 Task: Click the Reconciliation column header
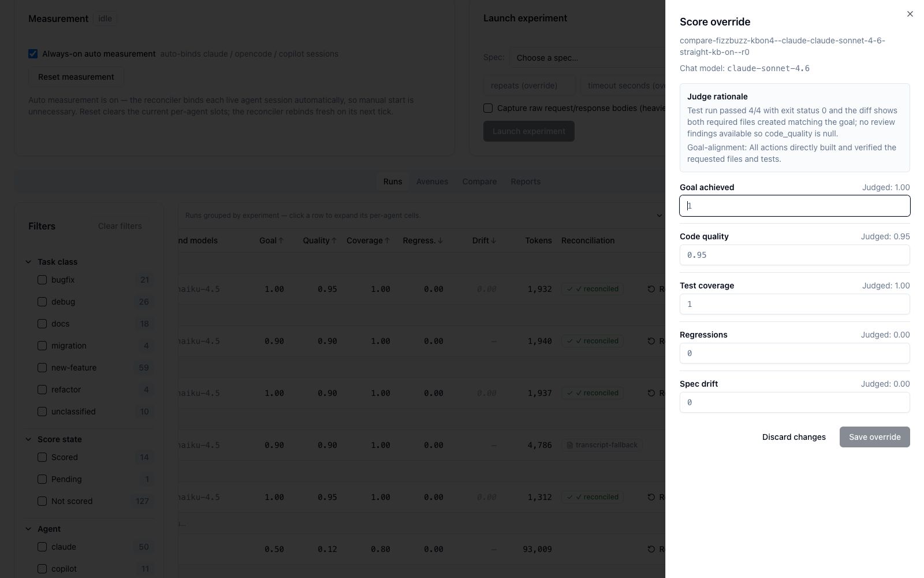588,240
